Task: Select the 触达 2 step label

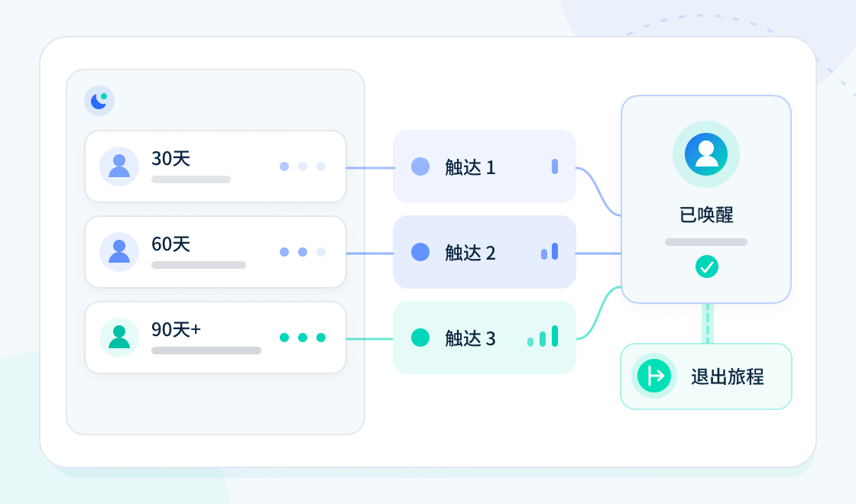Action: point(470,253)
